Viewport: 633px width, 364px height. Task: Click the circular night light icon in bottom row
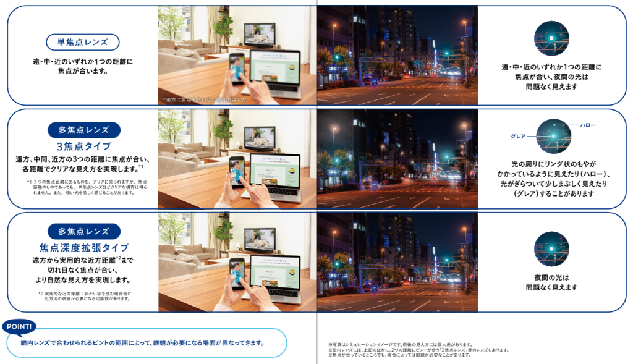point(551,249)
